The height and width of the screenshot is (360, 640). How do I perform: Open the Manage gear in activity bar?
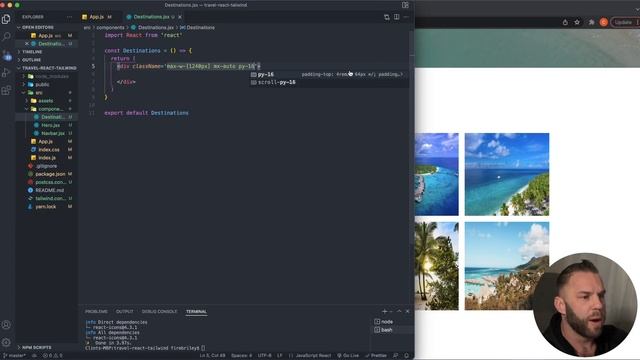point(6,342)
